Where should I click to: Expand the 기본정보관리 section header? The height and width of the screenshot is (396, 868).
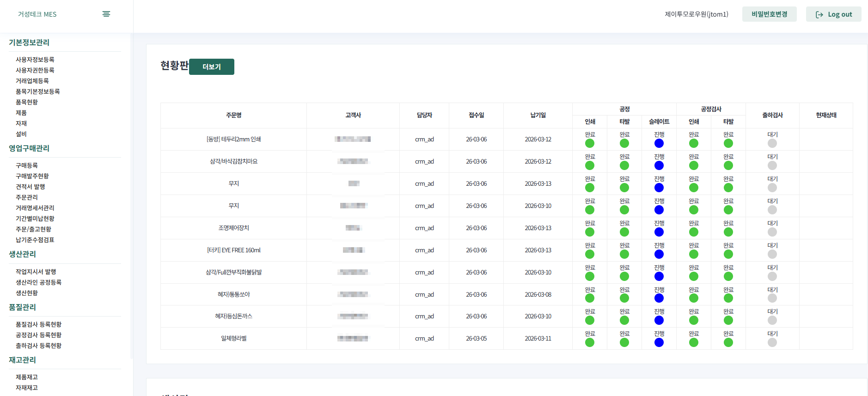29,43
